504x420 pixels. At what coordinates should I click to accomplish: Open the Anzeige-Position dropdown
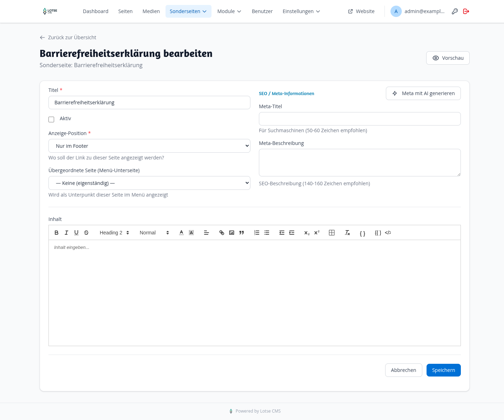click(x=149, y=146)
